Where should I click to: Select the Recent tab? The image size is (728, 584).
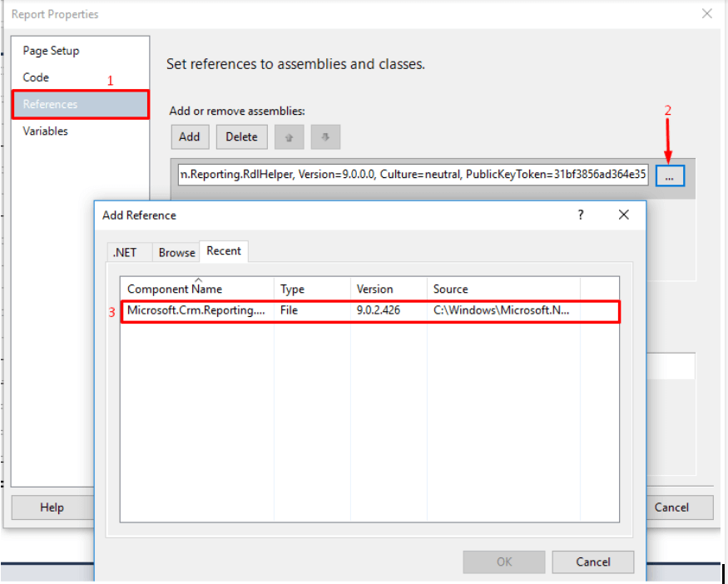point(224,251)
